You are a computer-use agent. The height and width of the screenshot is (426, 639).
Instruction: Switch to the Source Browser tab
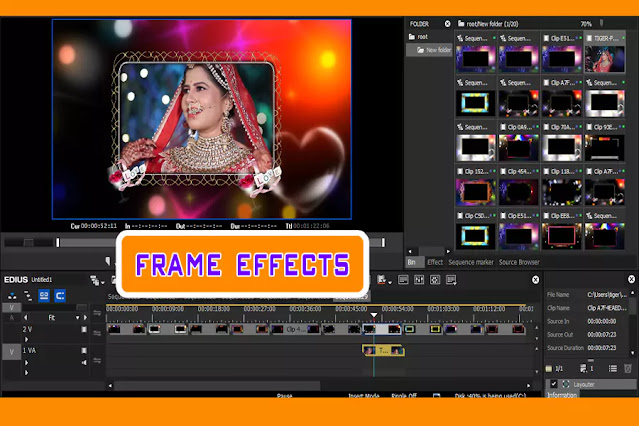[x=519, y=262]
